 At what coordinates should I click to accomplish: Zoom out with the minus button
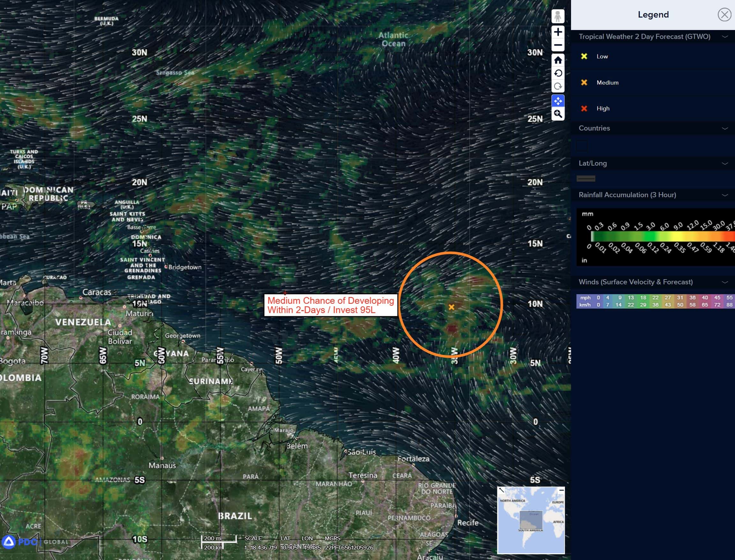558,45
